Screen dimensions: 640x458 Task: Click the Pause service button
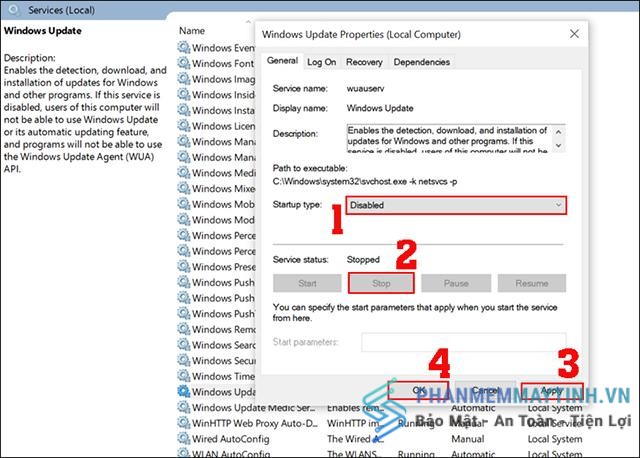[x=456, y=283]
